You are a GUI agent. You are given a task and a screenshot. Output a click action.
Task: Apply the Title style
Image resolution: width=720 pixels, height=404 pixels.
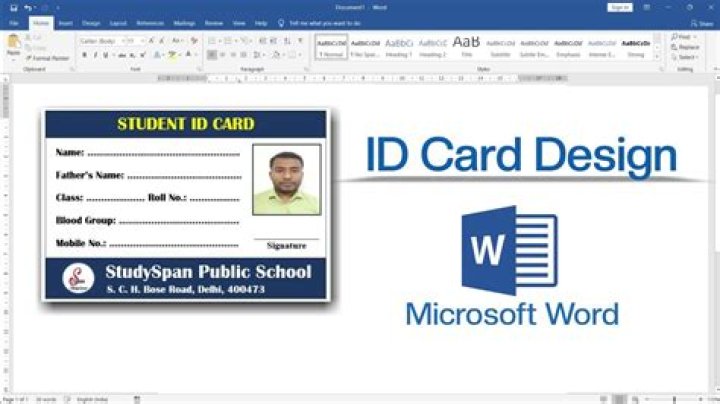pyautogui.click(x=466, y=47)
